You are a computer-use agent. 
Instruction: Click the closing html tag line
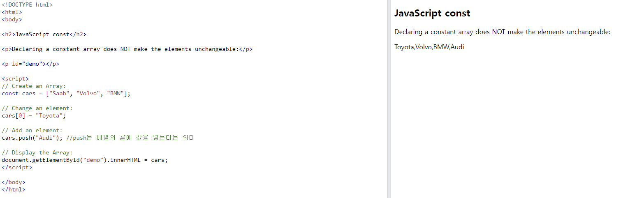tap(14, 189)
